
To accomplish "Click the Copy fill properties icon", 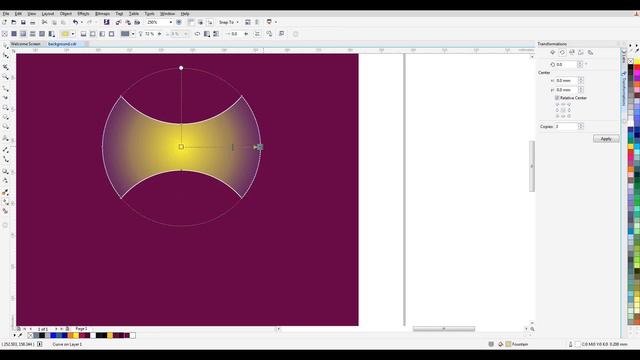I will pos(269,34).
